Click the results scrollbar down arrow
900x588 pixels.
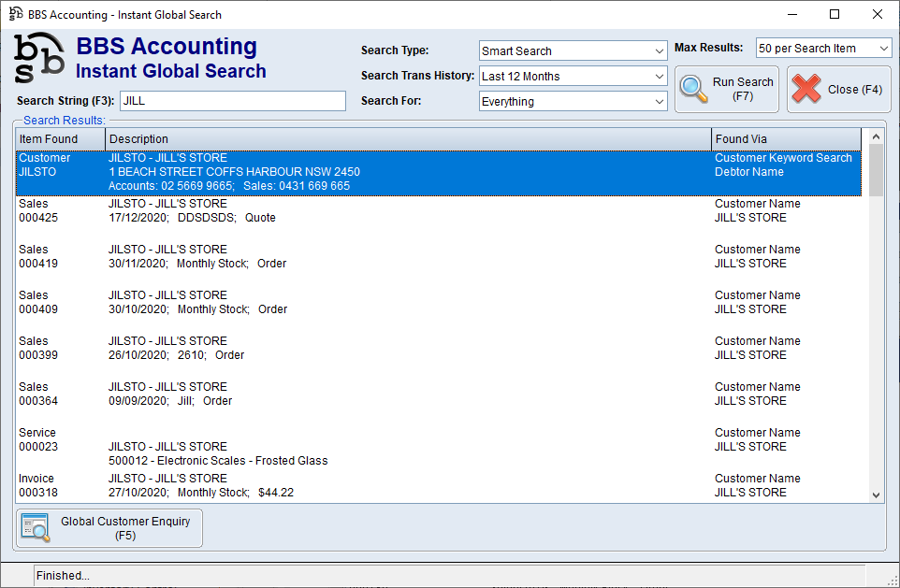877,495
